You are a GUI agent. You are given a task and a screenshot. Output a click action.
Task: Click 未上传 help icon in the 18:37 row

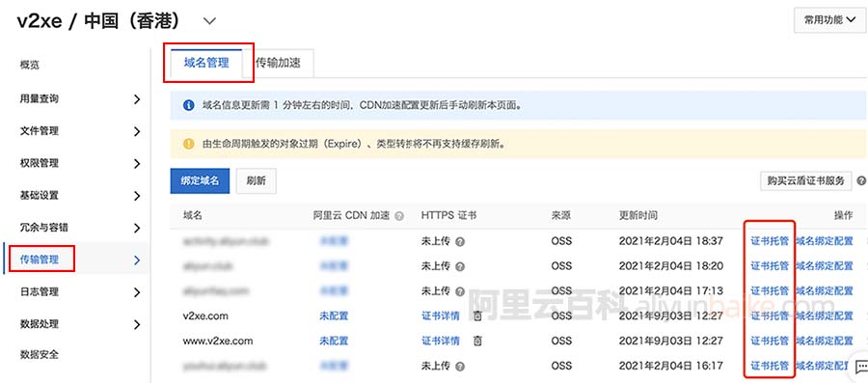[x=459, y=242]
